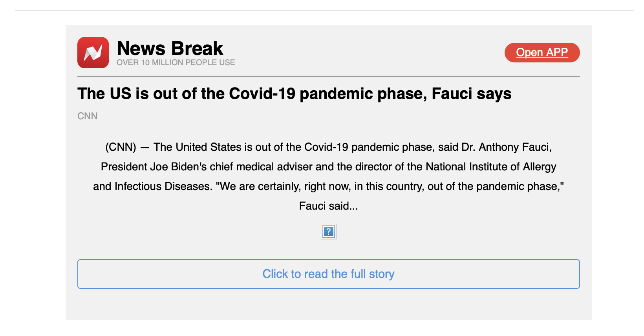The image size is (644, 336).
Task: Open the Fauci pandemic phase headline
Action: pyautogui.click(x=294, y=94)
